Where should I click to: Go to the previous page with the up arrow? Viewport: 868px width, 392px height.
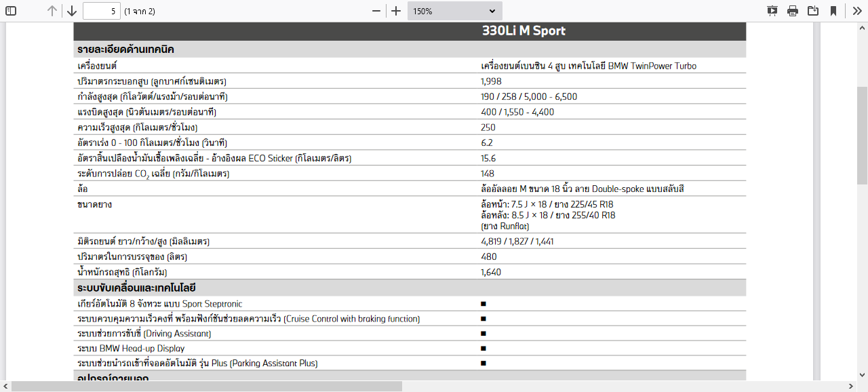coord(52,11)
